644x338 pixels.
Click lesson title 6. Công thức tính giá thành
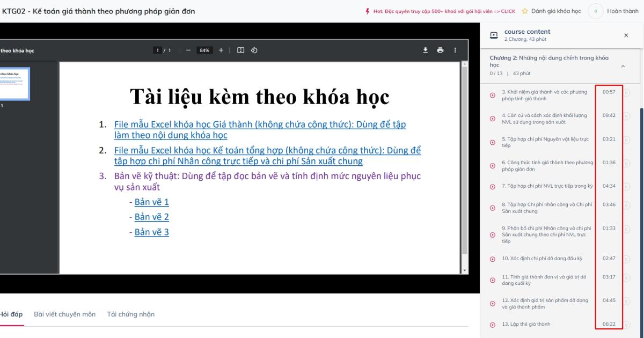coord(547,166)
